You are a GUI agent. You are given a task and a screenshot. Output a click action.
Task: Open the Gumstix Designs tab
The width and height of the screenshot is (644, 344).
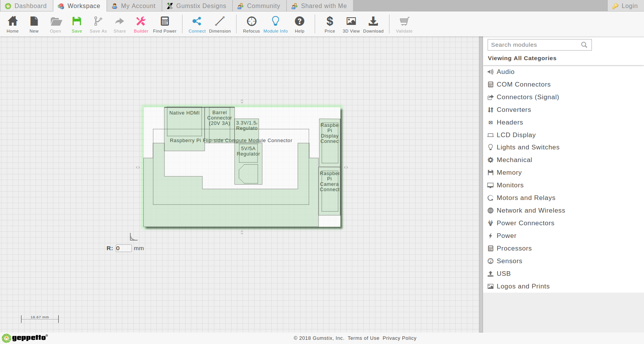(197, 6)
